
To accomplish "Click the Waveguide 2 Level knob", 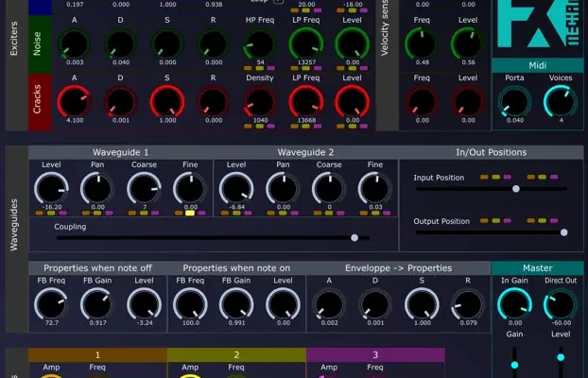I will coord(236,188).
